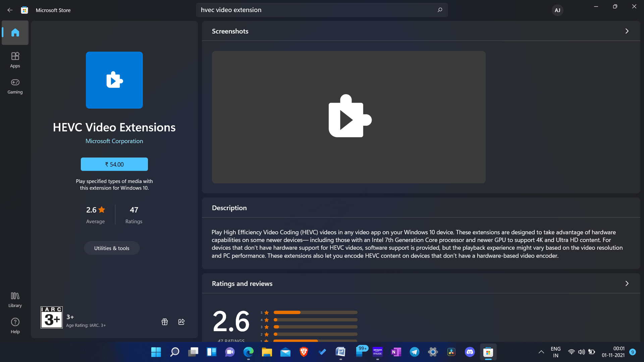Click the back navigation arrow
The width and height of the screenshot is (644, 362).
pyautogui.click(x=10, y=10)
